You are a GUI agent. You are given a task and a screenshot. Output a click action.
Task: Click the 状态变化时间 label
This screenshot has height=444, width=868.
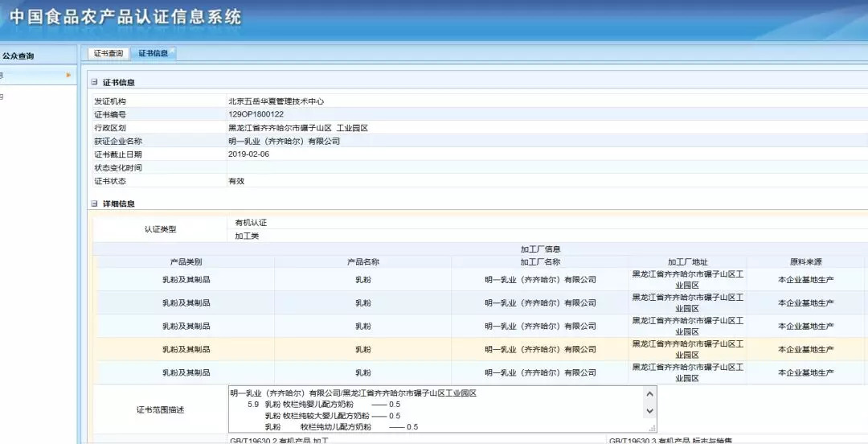click(118, 168)
